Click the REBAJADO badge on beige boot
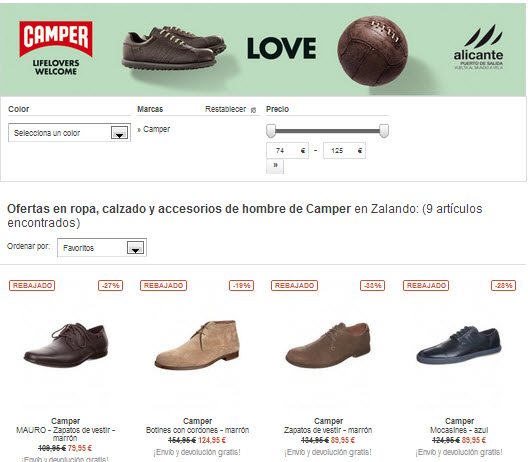Viewport: 528px width, 462px height. pyautogui.click(x=163, y=286)
